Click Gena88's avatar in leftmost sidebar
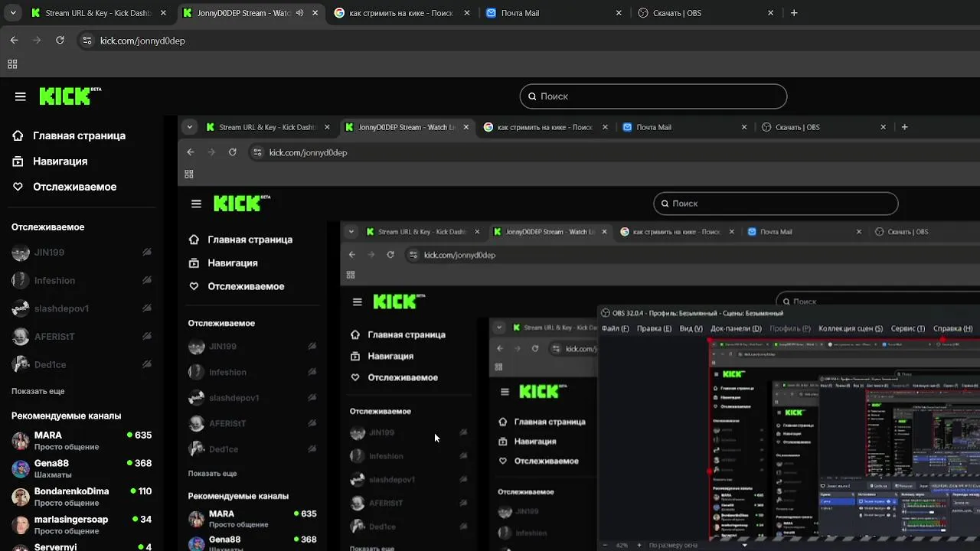The width and height of the screenshot is (980, 551). click(21, 468)
